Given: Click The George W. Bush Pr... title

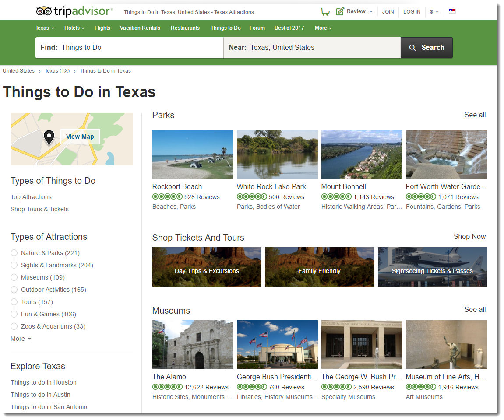Looking at the screenshot, I should [361, 377].
